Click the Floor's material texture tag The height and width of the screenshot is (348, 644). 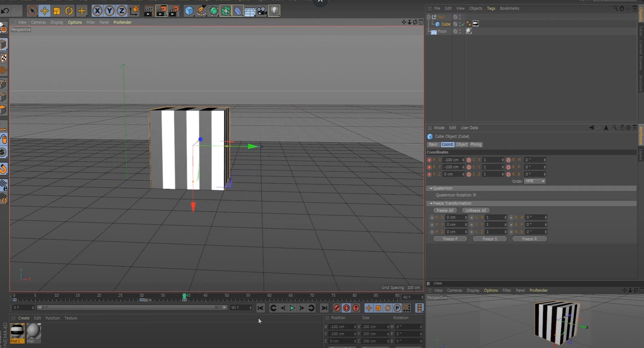(469, 31)
